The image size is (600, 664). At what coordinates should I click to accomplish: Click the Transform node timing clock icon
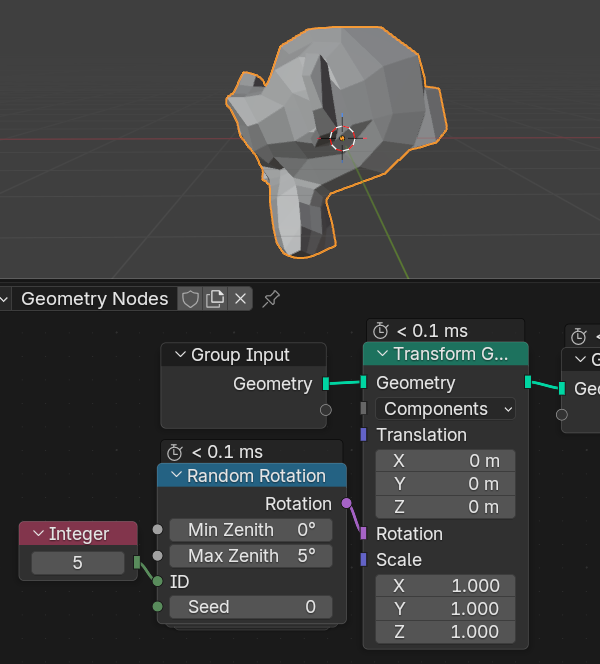click(x=381, y=331)
